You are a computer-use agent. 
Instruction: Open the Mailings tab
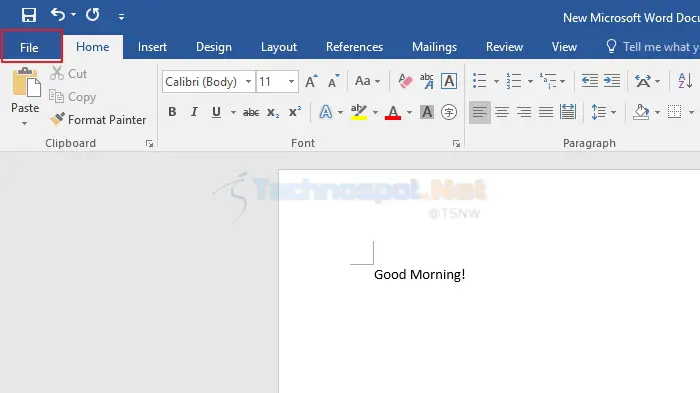(434, 47)
